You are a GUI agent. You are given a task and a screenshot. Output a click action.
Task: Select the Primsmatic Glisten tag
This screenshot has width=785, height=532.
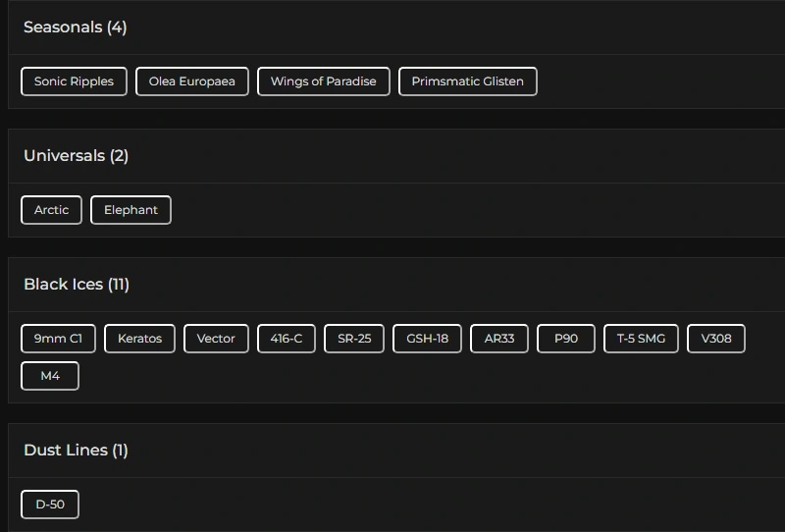pos(467,81)
